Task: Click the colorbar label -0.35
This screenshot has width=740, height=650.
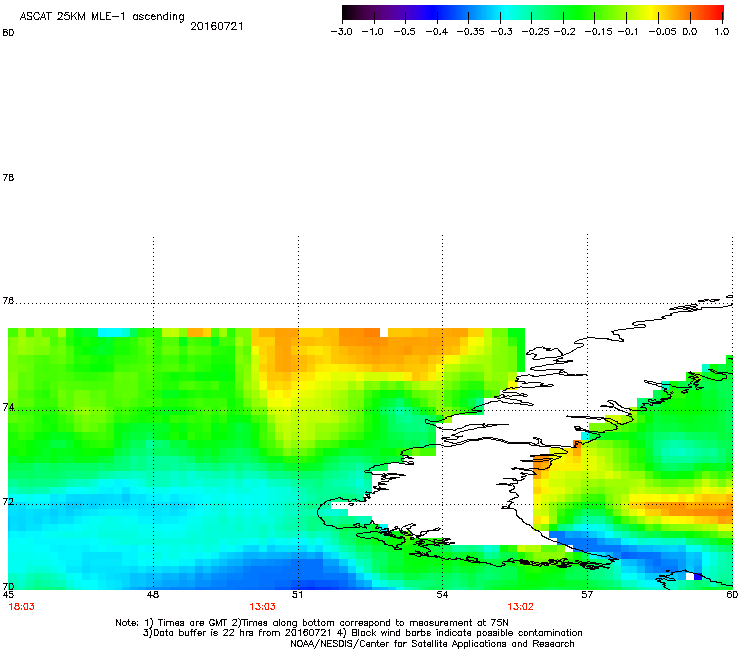Action: pyautogui.click(x=471, y=32)
